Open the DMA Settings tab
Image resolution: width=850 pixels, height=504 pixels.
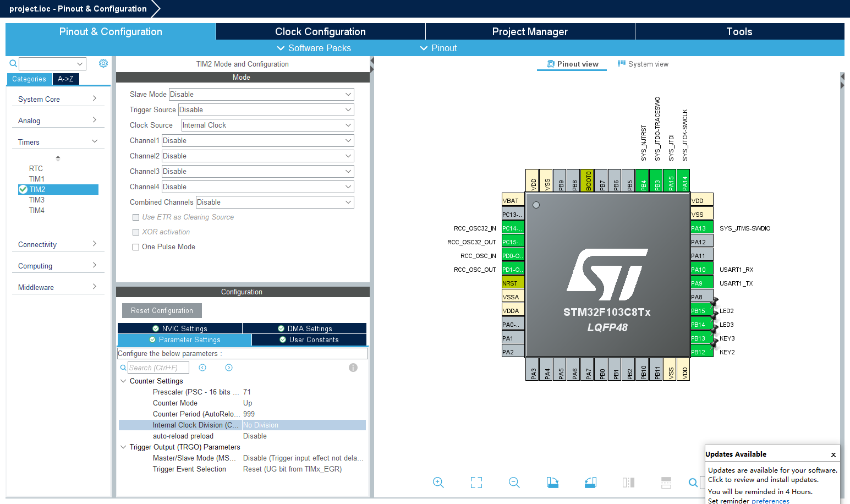coord(305,328)
